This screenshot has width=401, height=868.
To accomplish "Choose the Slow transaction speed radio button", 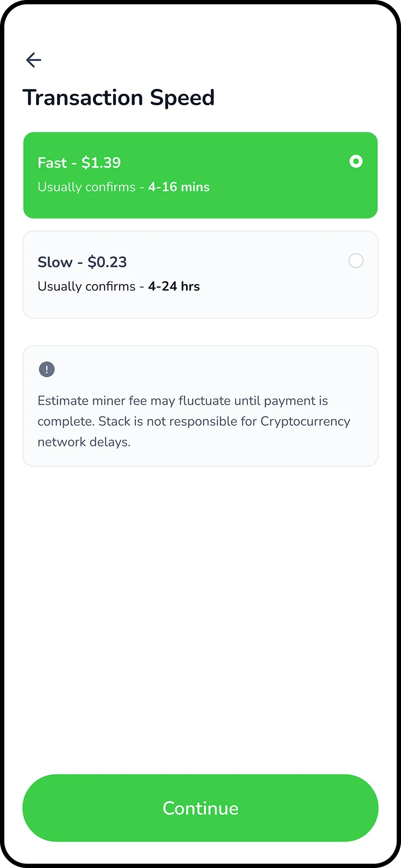I will [356, 260].
